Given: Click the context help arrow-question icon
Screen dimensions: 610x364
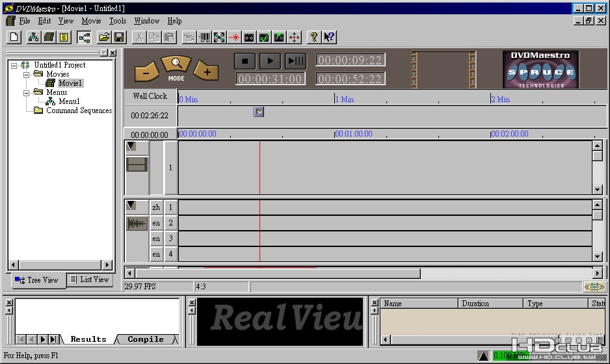Looking at the screenshot, I should [329, 37].
